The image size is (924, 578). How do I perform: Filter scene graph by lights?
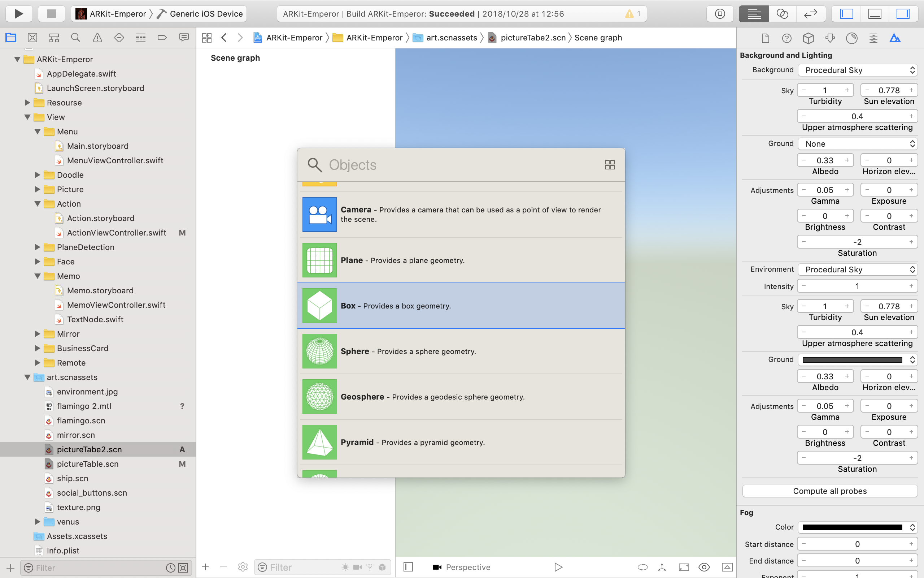[345, 567]
